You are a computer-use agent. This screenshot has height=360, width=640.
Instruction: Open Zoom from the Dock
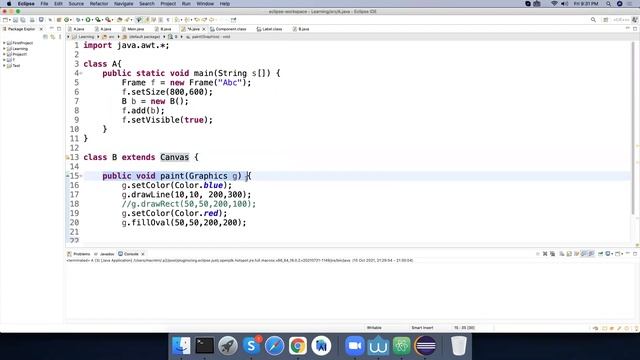pyautogui.click(x=354, y=346)
